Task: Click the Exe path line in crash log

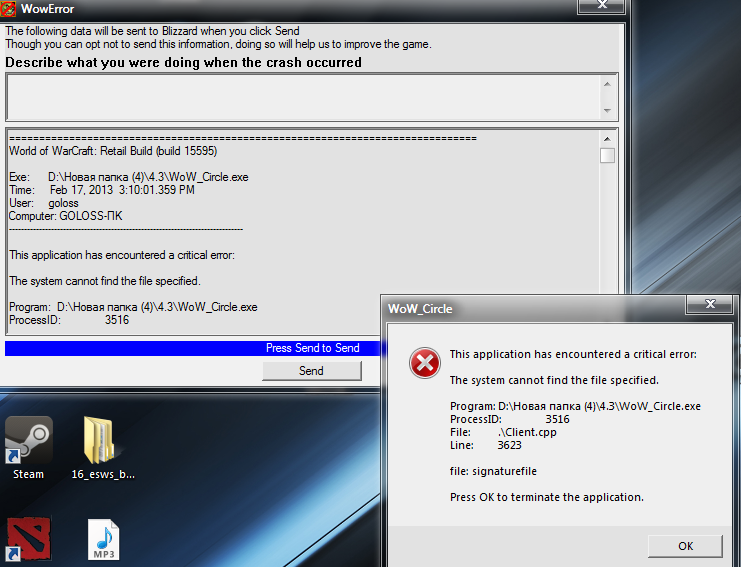Action: click(x=129, y=177)
